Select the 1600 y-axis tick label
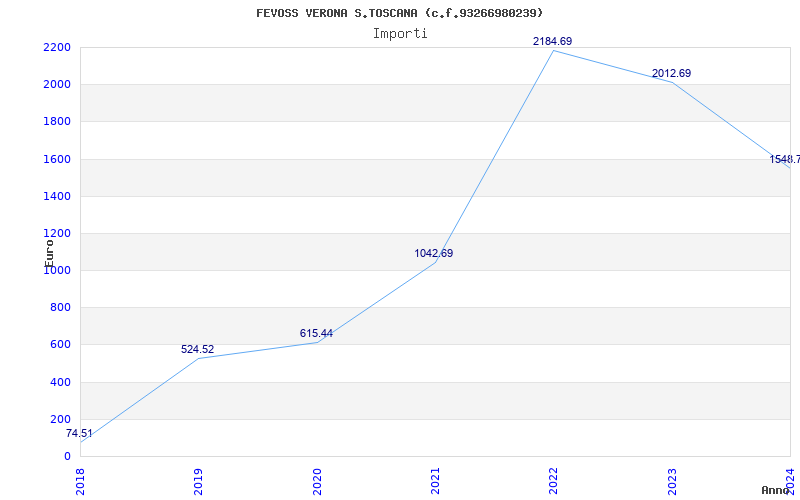Viewport: 800px width, 500px height. point(57,160)
